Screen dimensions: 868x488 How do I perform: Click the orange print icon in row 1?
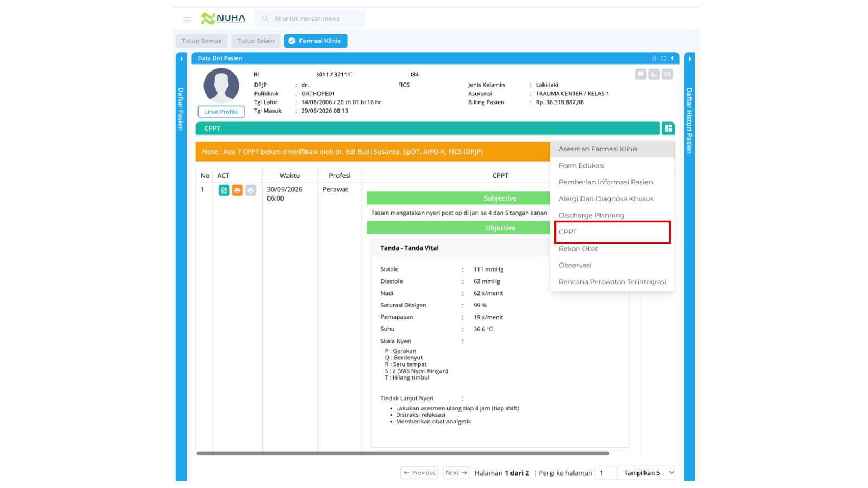[x=237, y=190]
